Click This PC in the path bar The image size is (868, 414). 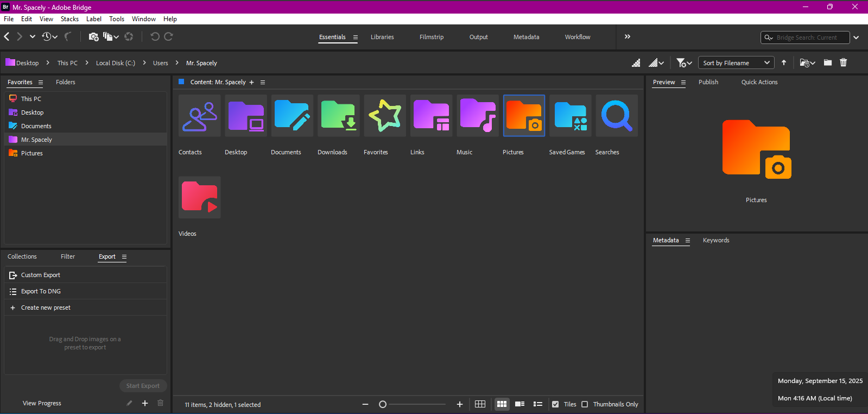pos(67,63)
